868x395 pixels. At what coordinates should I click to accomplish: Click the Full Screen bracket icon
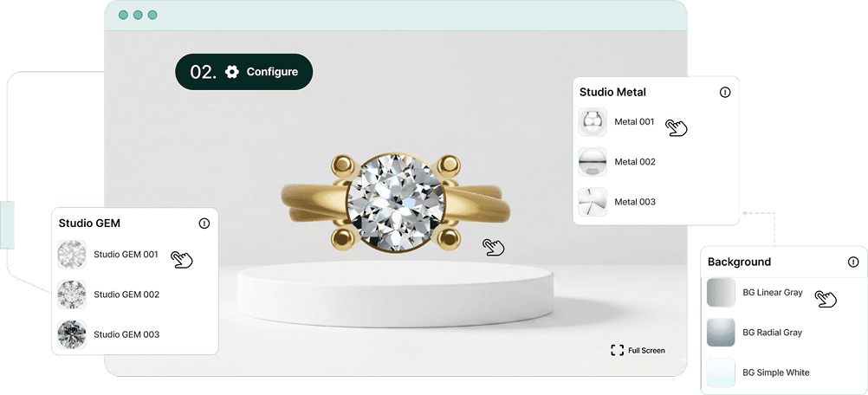coord(618,350)
